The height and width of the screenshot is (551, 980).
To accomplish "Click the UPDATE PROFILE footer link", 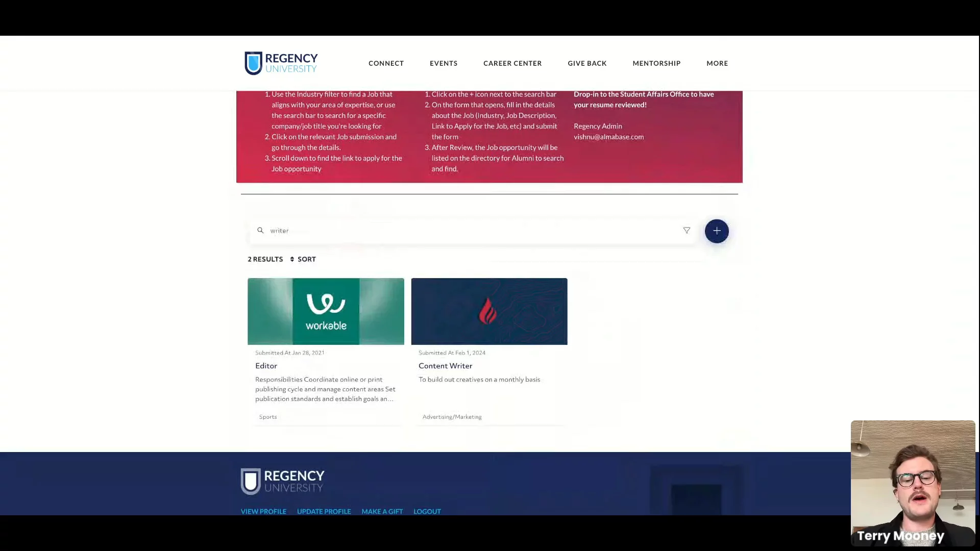I will pyautogui.click(x=324, y=511).
